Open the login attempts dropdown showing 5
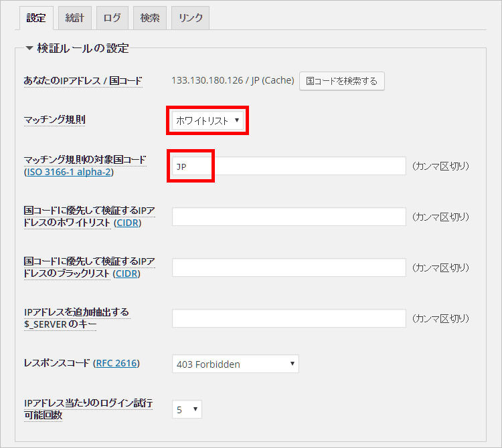502x448 pixels. click(x=187, y=409)
